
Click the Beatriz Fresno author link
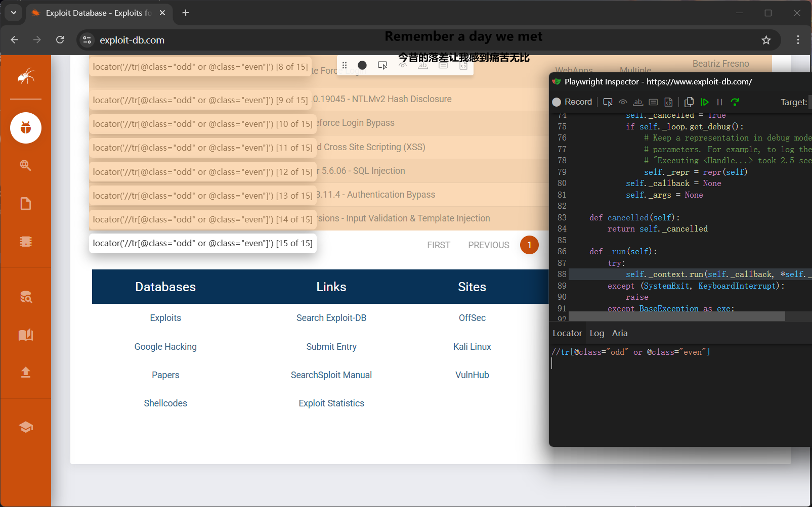(720, 64)
